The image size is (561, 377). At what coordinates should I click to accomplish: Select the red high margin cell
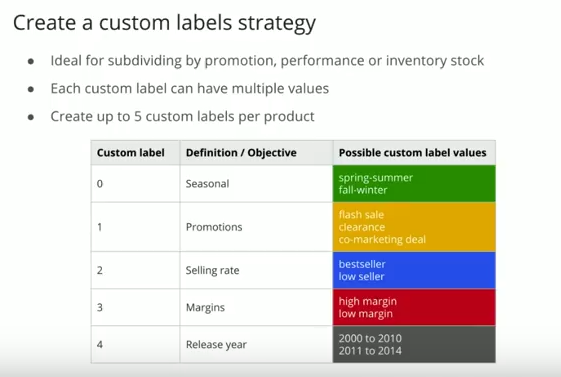click(x=414, y=308)
